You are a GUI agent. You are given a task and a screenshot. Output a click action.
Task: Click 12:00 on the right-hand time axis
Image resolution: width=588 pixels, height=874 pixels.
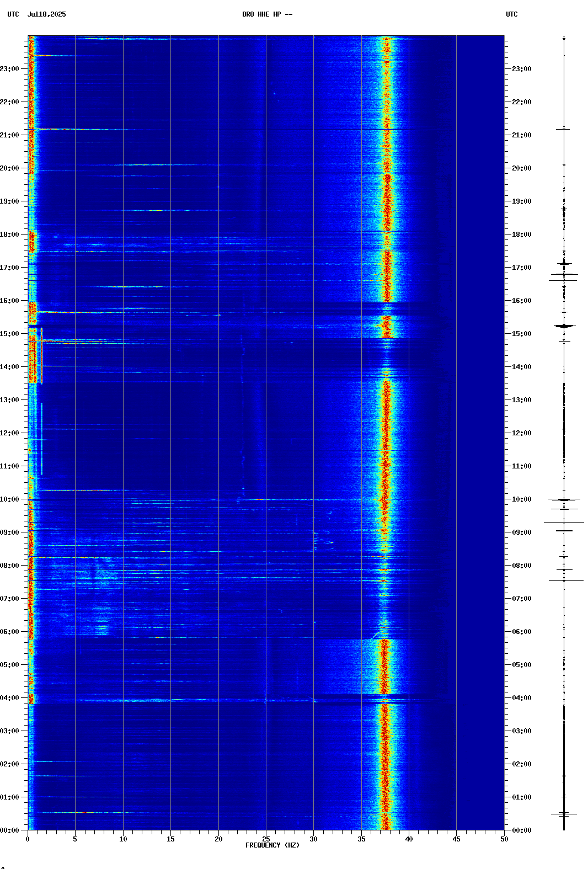point(522,433)
